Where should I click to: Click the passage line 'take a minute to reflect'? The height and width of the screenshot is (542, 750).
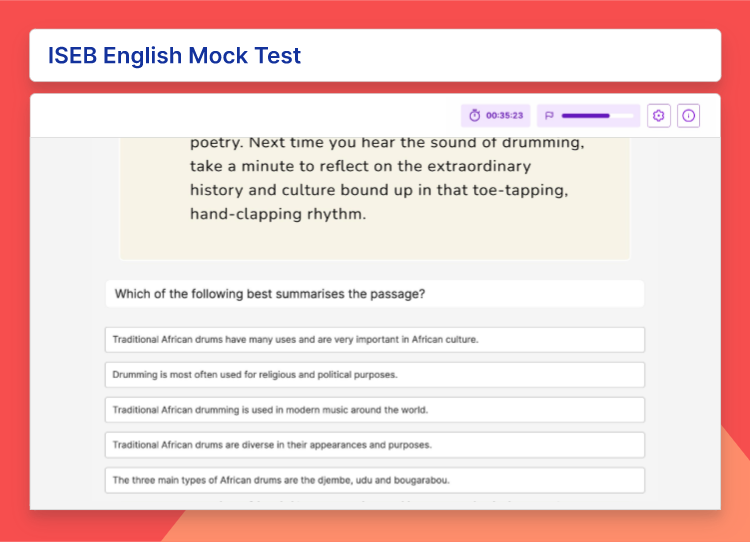(360, 166)
